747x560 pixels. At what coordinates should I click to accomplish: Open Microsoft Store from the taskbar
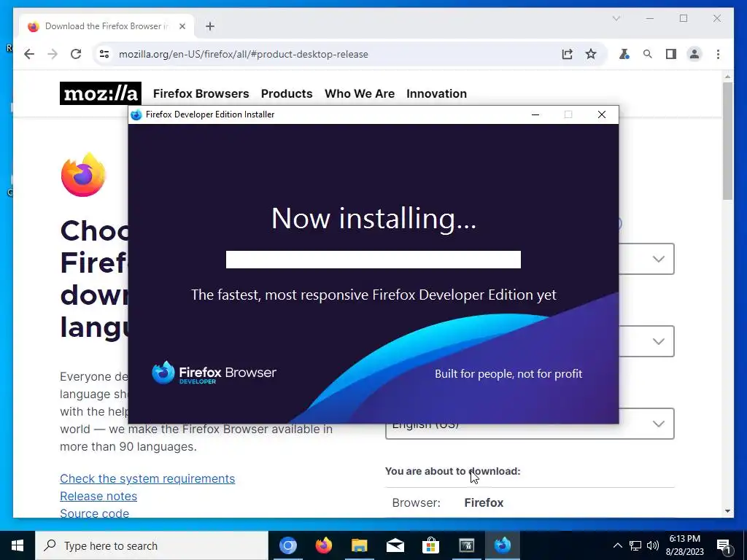[x=430, y=545]
